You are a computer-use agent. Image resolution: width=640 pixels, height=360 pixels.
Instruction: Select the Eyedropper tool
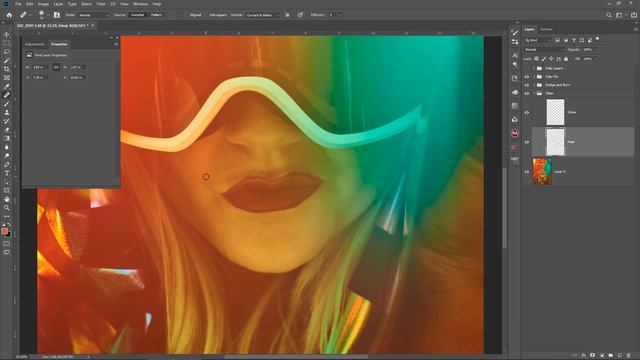pyautogui.click(x=7, y=86)
